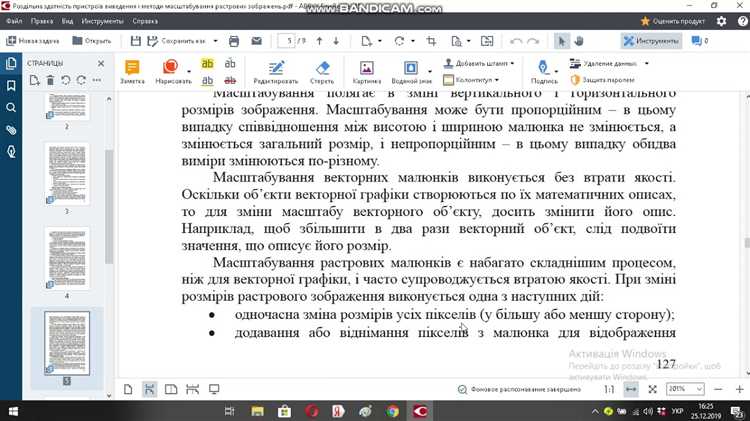
Task: Open the Attachments paperclip pane
Action: point(11,130)
